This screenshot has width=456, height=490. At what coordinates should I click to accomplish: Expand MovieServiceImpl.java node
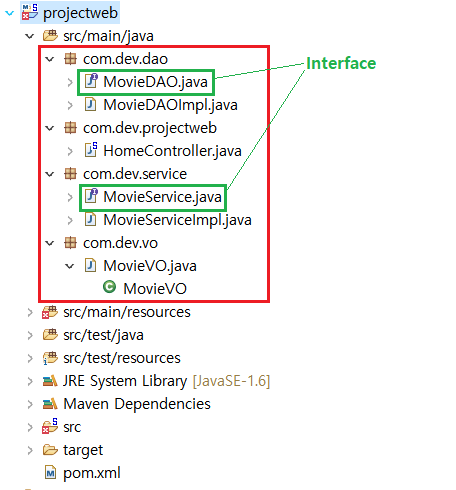click(x=70, y=220)
